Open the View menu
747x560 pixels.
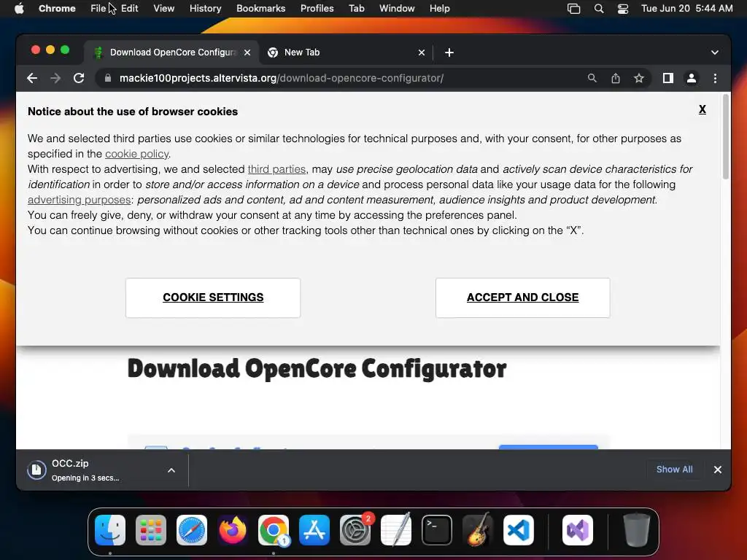164,9
